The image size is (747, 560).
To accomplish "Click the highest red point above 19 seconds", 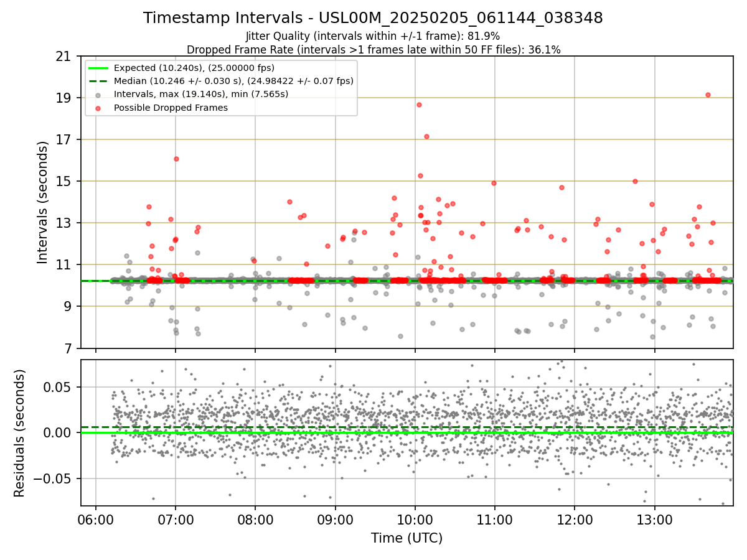I will [x=708, y=95].
